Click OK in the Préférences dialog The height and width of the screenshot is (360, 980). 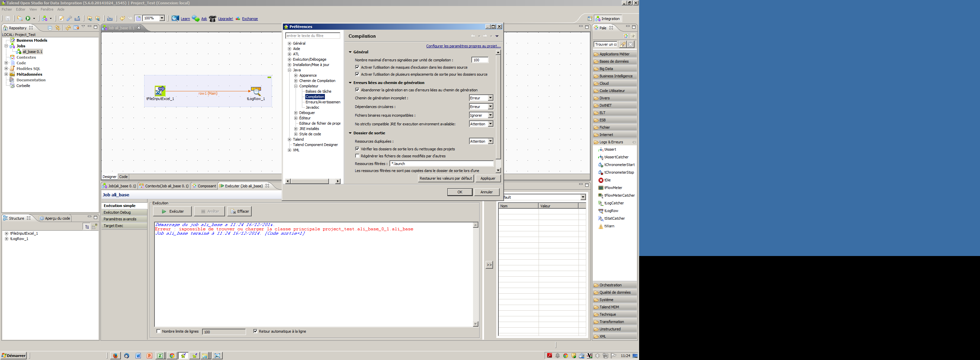click(x=460, y=192)
